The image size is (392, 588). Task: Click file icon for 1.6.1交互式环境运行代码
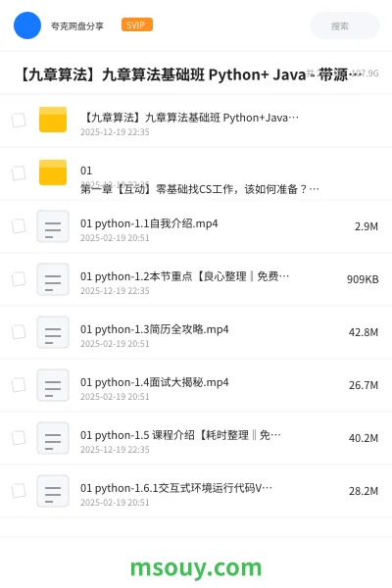[x=53, y=491]
